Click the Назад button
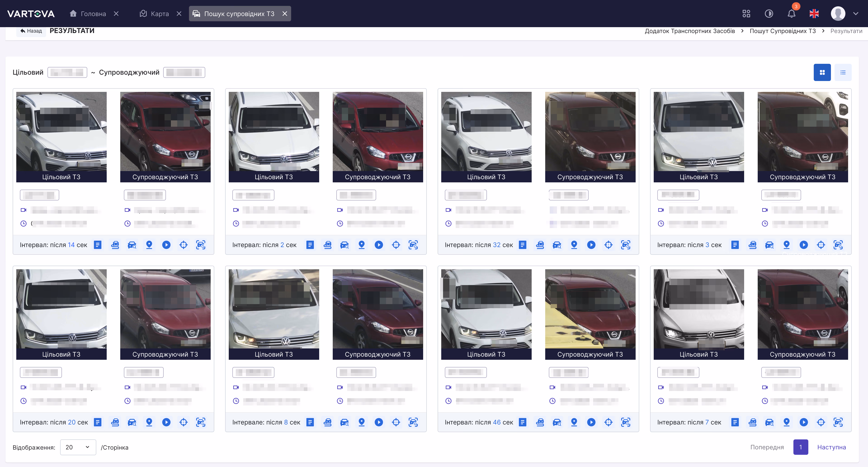 coord(31,31)
